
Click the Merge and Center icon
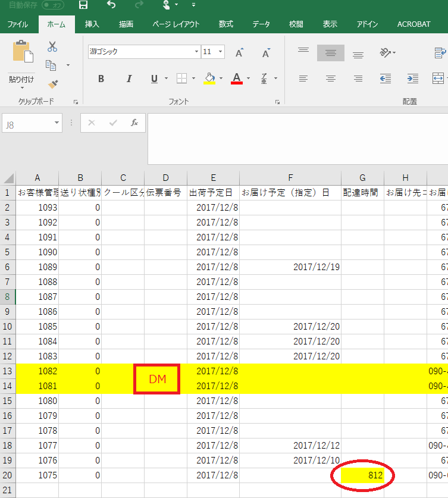click(x=438, y=78)
